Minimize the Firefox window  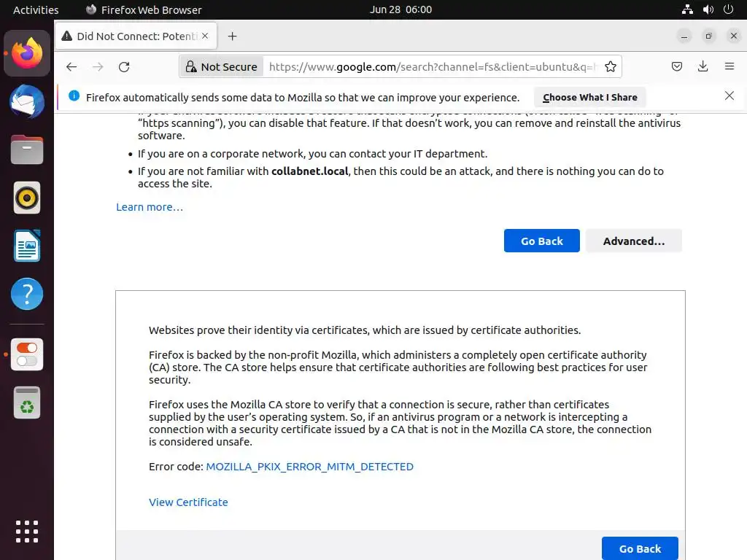[x=684, y=36]
